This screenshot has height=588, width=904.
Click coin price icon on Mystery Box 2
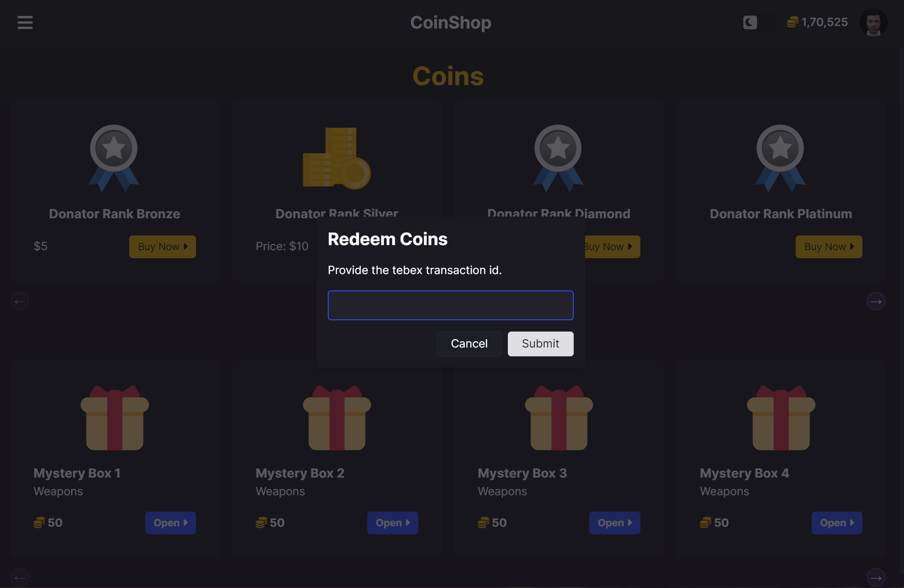pos(261,523)
